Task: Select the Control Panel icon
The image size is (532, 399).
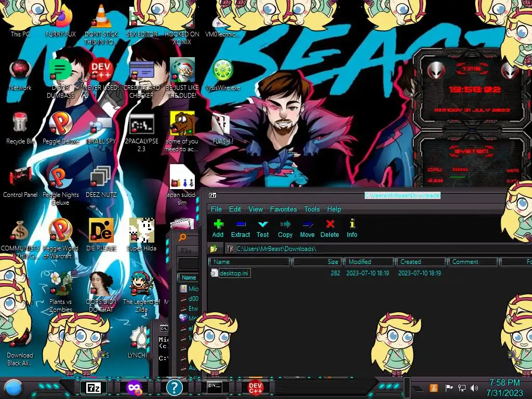Action: 20,182
